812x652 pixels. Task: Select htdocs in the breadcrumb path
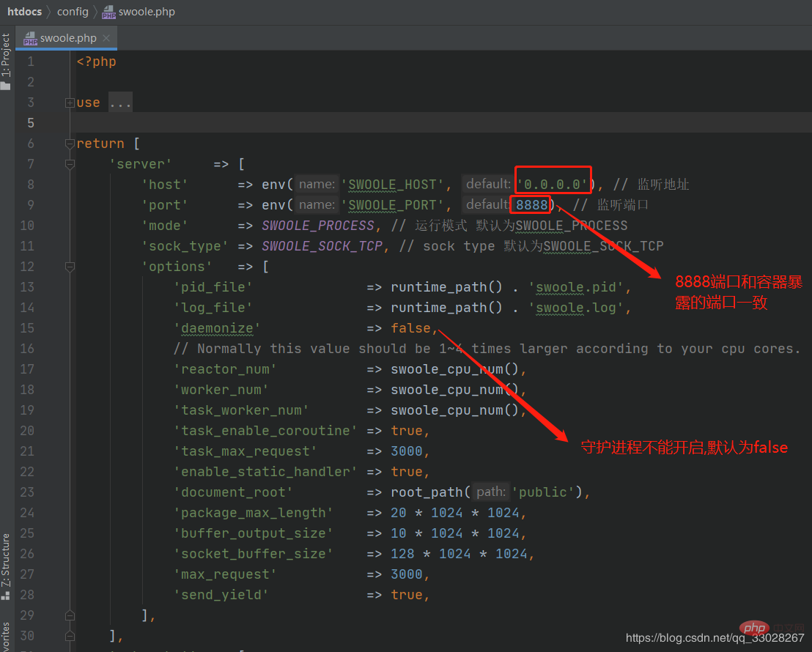24,12
